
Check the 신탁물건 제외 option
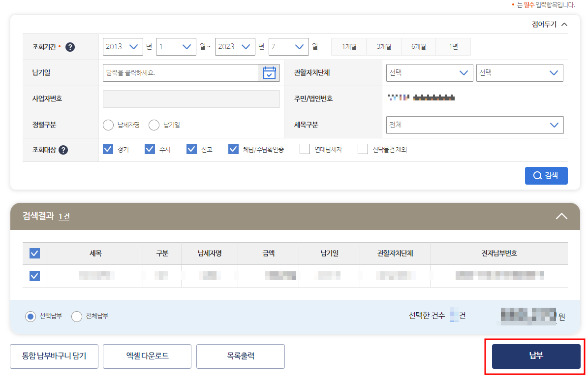pos(363,148)
